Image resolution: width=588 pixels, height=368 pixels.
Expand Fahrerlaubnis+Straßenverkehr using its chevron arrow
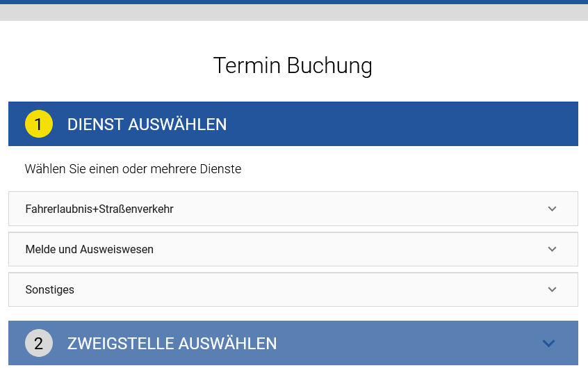pyautogui.click(x=552, y=209)
